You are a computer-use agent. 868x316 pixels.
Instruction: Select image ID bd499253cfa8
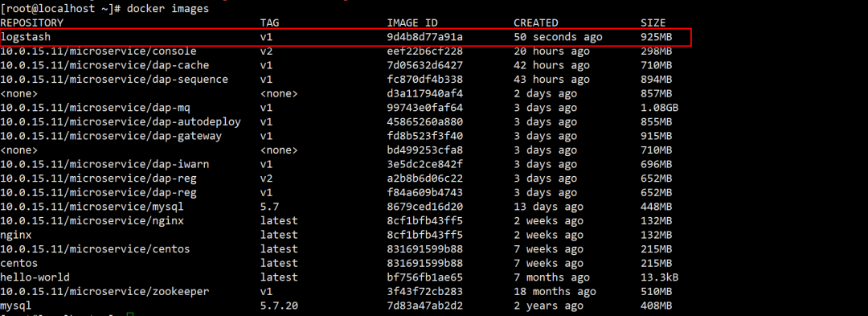point(424,150)
